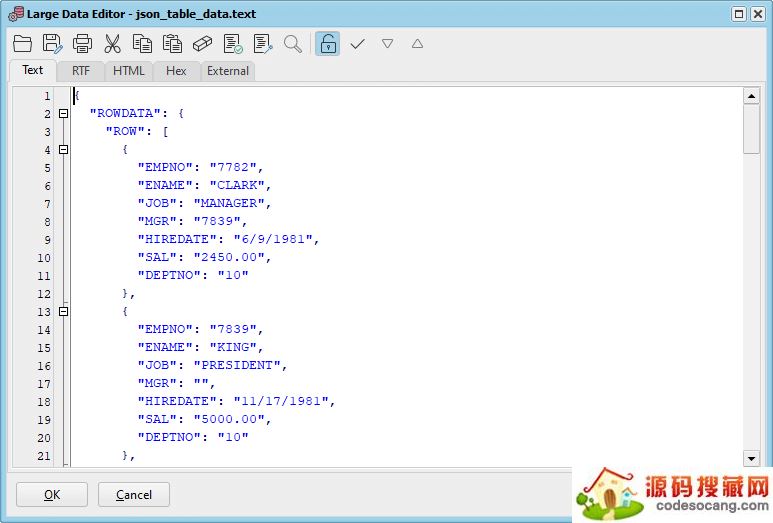Go to next record with down triangle
Image resolution: width=773 pixels, height=523 pixels.
point(387,44)
